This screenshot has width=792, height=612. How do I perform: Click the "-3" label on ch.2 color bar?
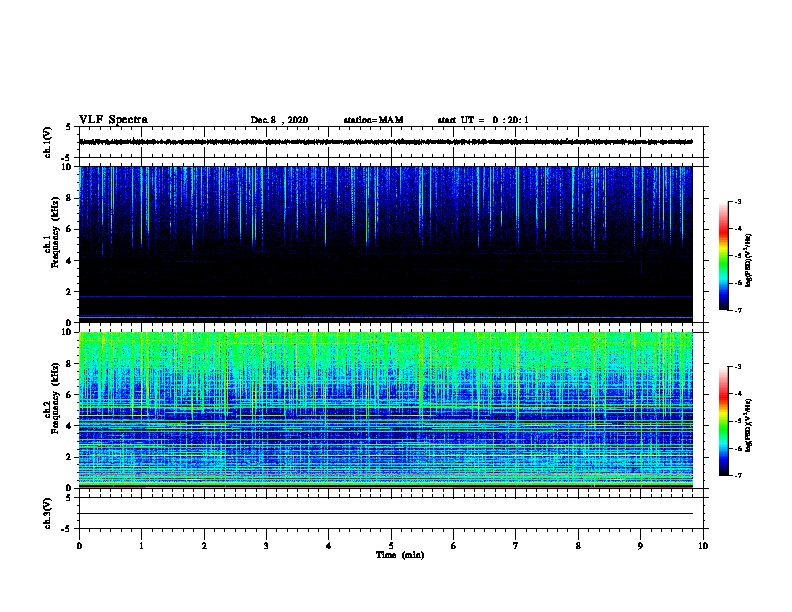737,367
